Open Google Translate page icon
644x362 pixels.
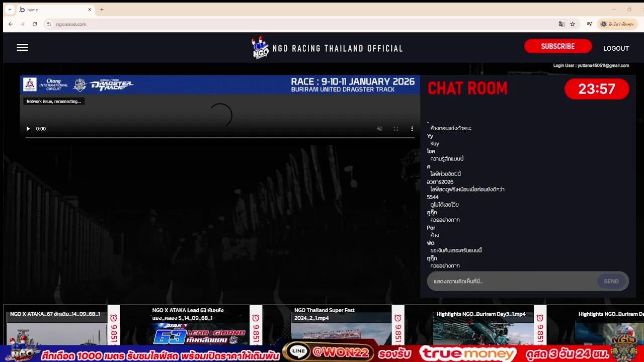pos(561,24)
